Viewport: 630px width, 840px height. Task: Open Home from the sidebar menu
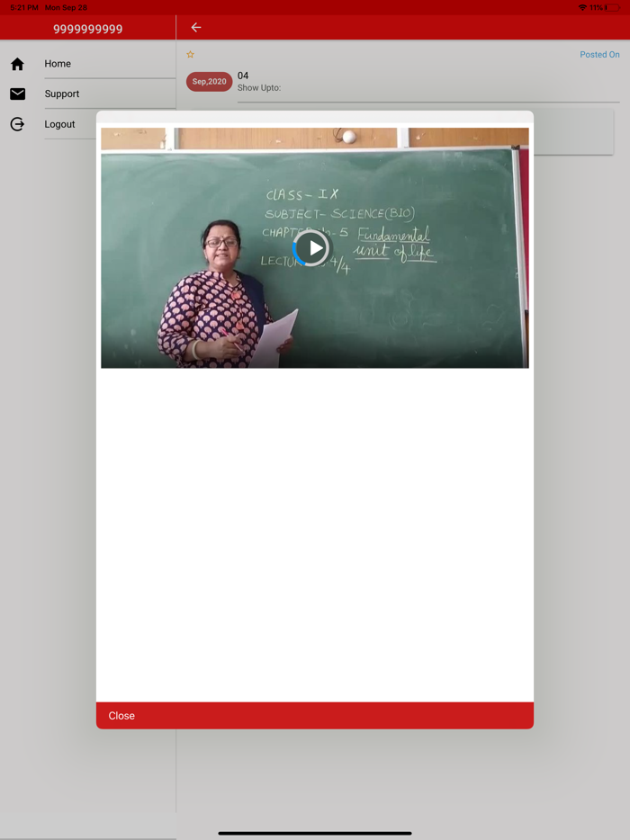(58, 64)
